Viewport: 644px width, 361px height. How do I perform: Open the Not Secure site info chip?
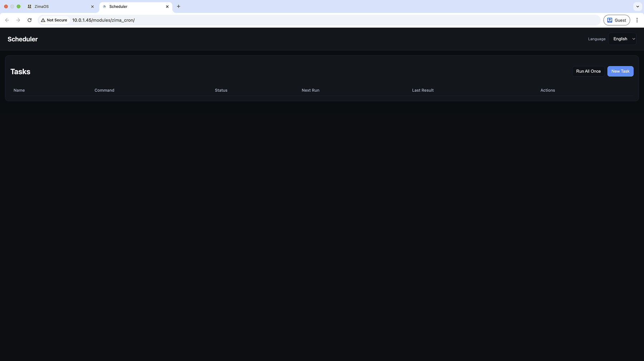pyautogui.click(x=54, y=20)
